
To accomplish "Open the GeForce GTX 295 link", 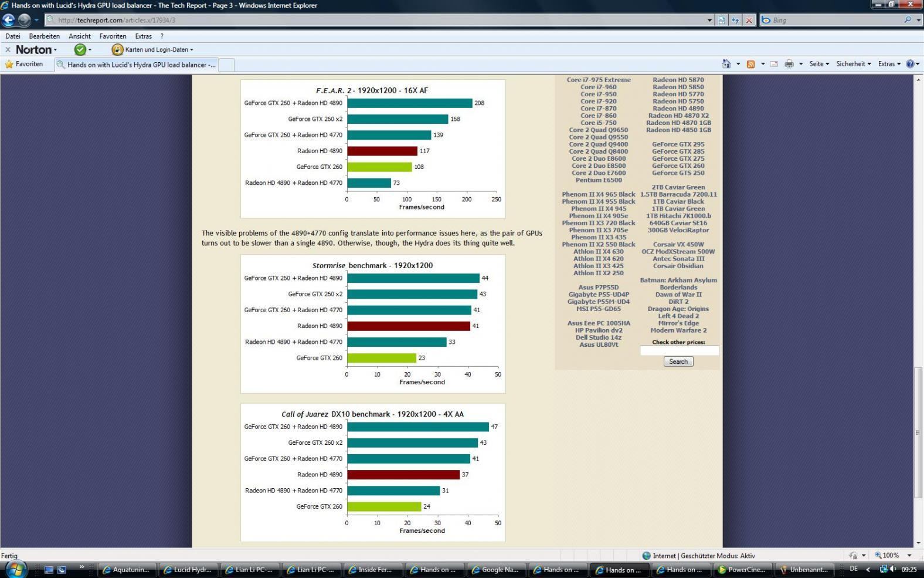I will 678,144.
